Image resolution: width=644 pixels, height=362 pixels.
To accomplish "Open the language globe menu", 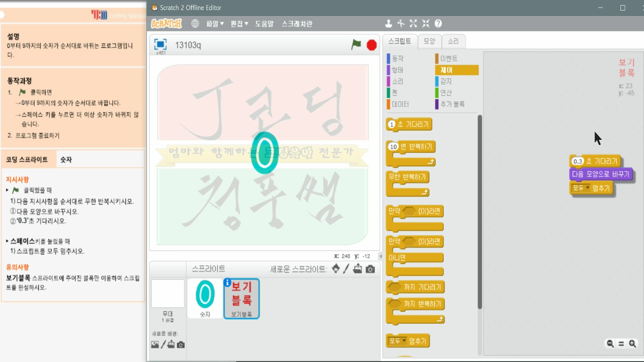I will tap(195, 23).
